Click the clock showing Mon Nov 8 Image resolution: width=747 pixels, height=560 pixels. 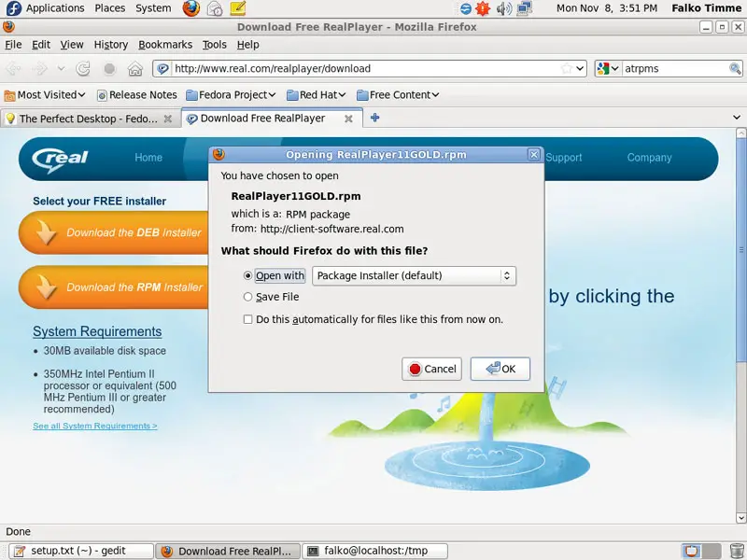[606, 8]
